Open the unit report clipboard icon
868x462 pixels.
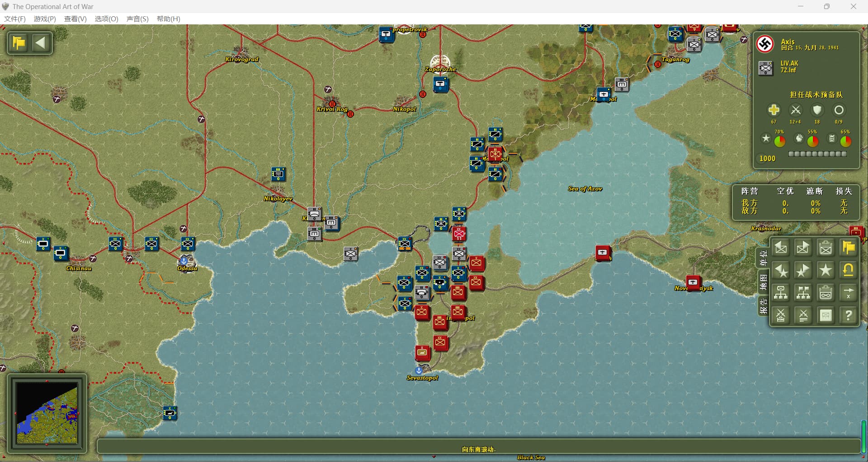pos(826,248)
